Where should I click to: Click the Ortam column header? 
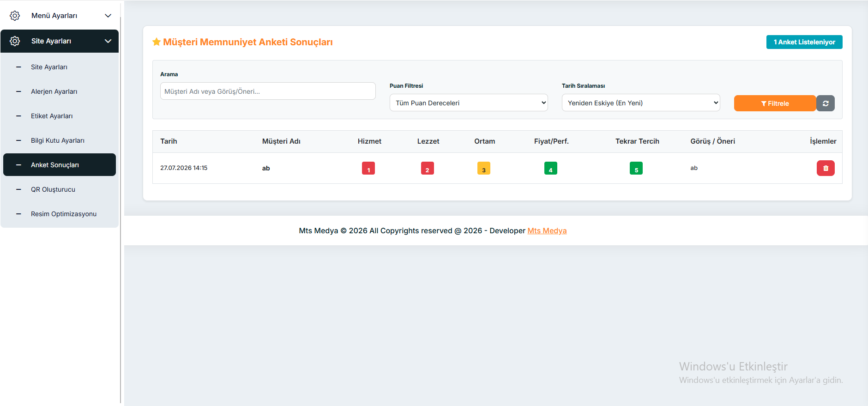click(484, 141)
